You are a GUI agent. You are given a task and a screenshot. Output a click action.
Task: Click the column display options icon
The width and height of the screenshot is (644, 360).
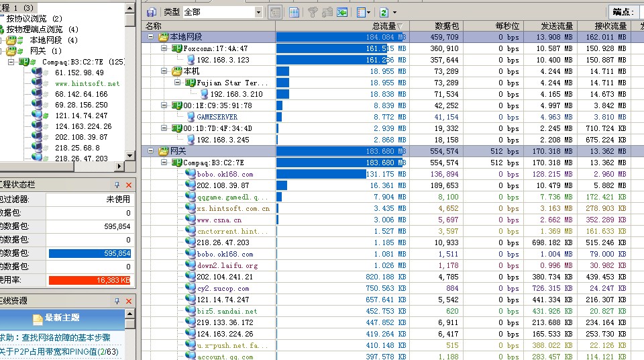coord(361,12)
